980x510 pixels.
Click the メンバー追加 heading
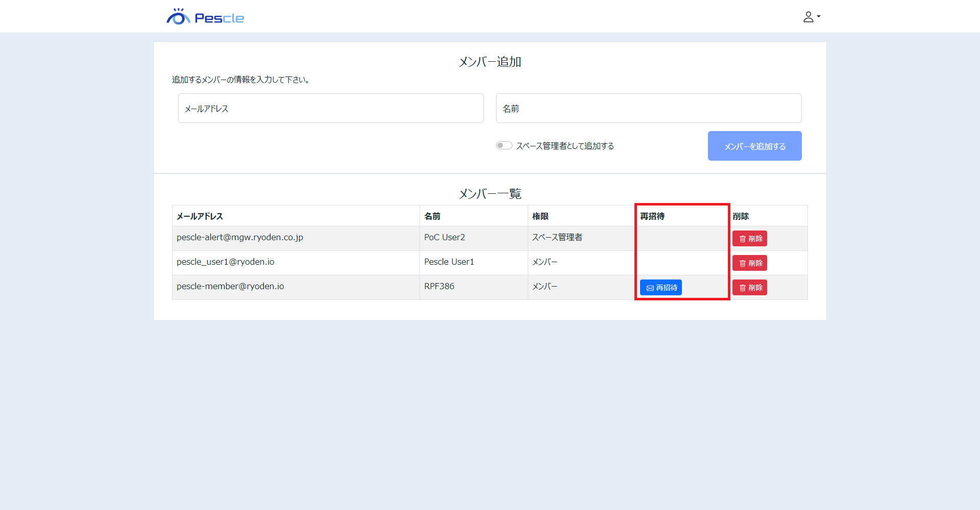[x=490, y=62]
